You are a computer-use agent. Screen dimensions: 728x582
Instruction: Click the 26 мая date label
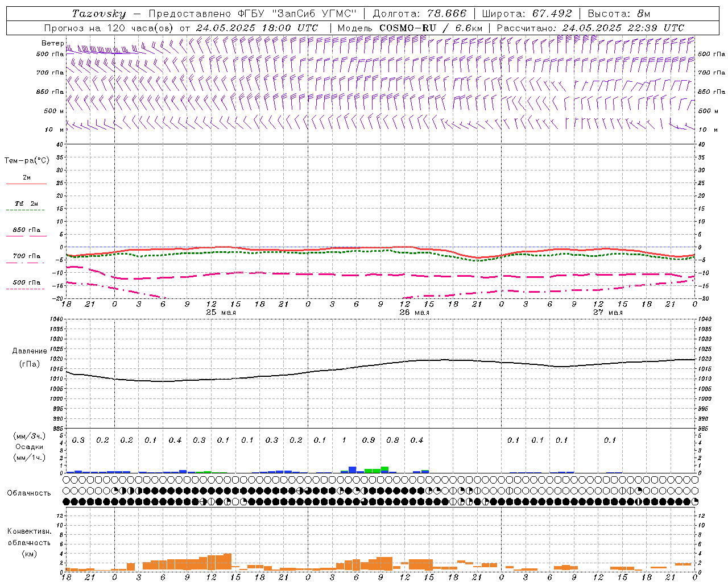coord(414,313)
